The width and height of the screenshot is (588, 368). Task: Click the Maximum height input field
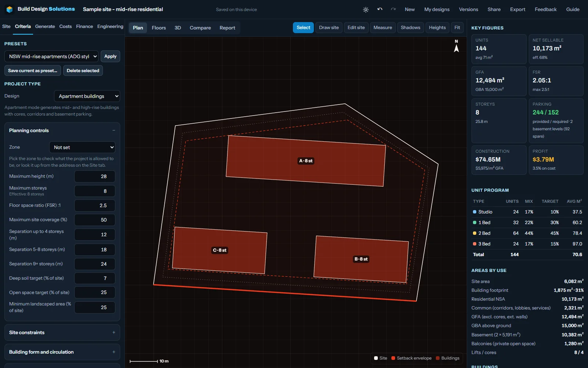point(95,176)
